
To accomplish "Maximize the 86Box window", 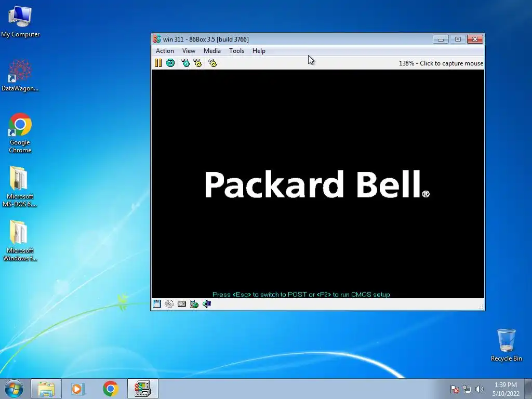I will pos(458,39).
